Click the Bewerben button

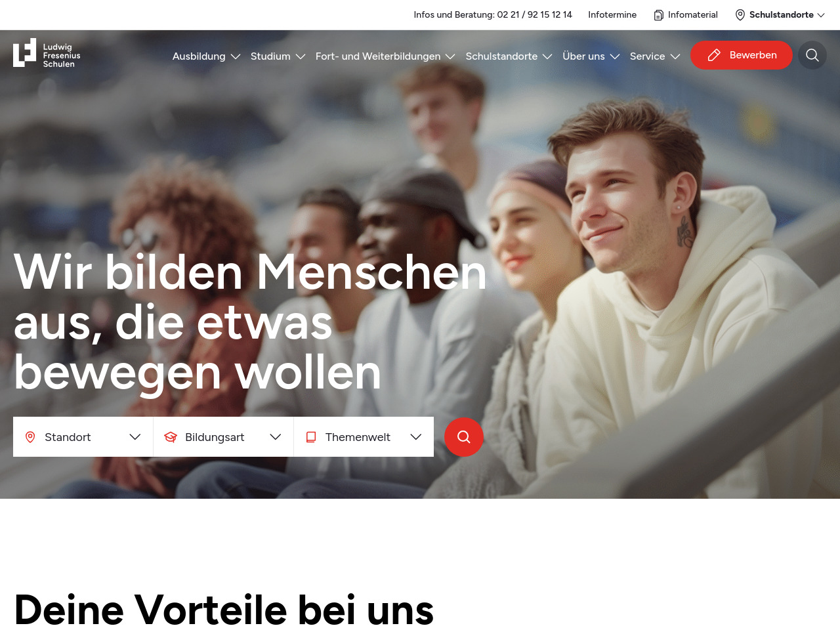[742, 55]
